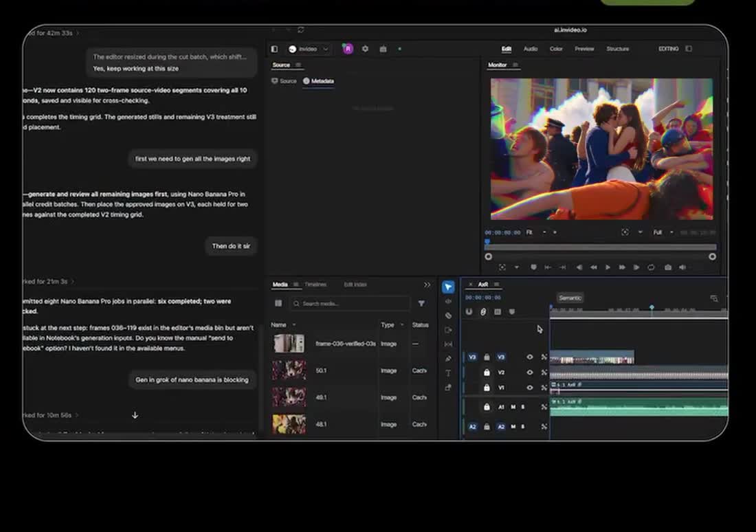Rewind playback in Monitor controls
The height and width of the screenshot is (532, 756).
[594, 267]
